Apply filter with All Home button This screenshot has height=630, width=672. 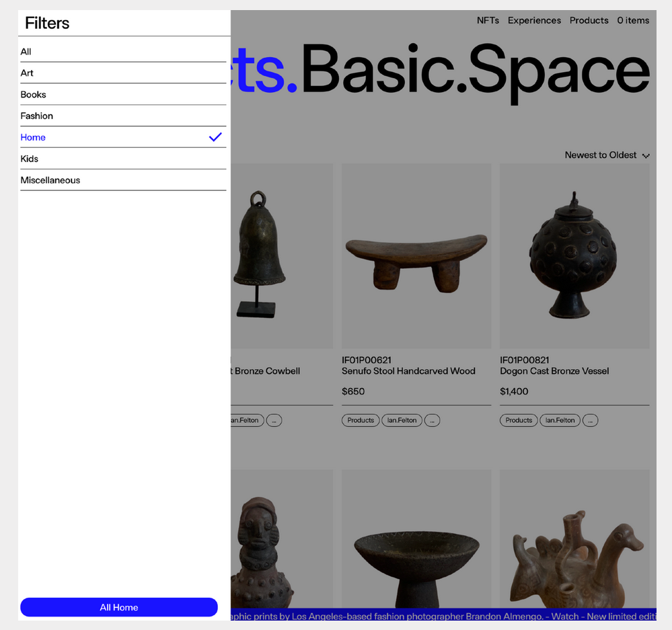(119, 607)
